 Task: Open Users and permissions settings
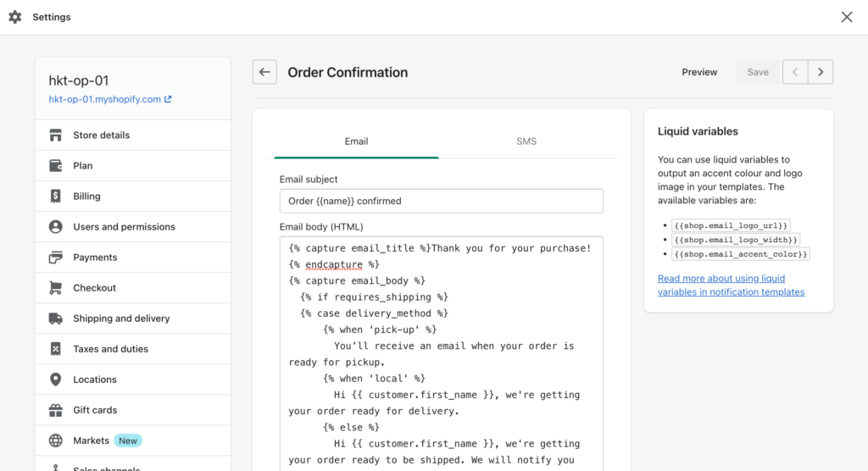[133, 226]
